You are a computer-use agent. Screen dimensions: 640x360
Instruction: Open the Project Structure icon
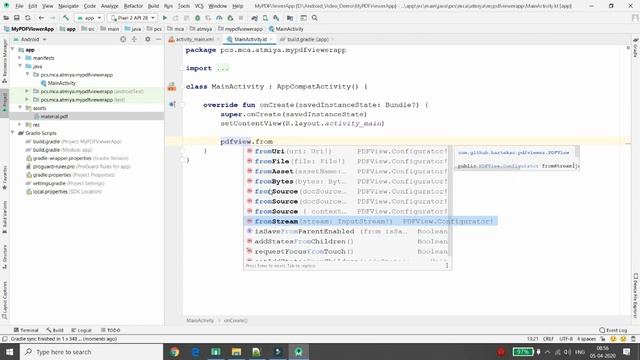(x=290, y=18)
